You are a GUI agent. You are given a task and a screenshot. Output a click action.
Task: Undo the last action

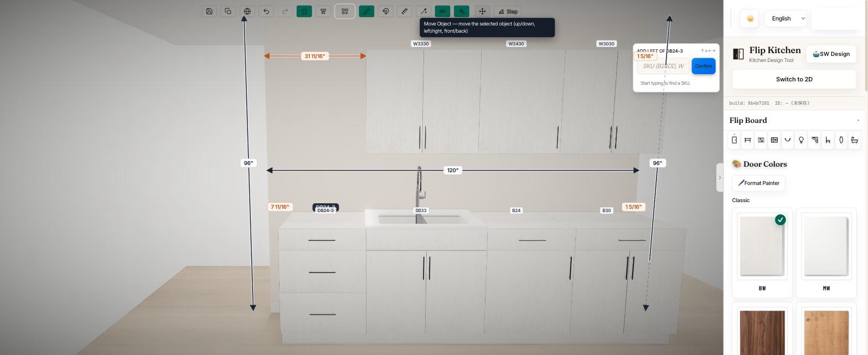tap(266, 11)
